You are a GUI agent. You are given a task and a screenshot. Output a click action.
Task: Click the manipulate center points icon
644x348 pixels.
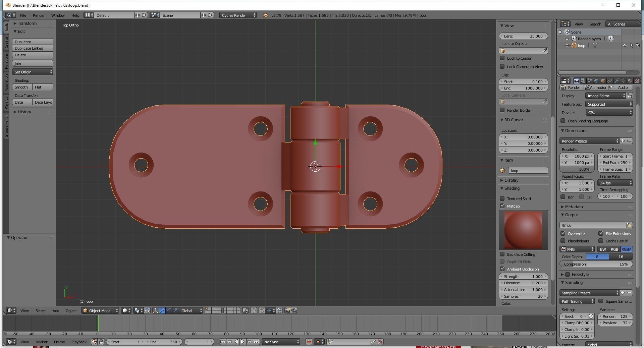coord(147,310)
